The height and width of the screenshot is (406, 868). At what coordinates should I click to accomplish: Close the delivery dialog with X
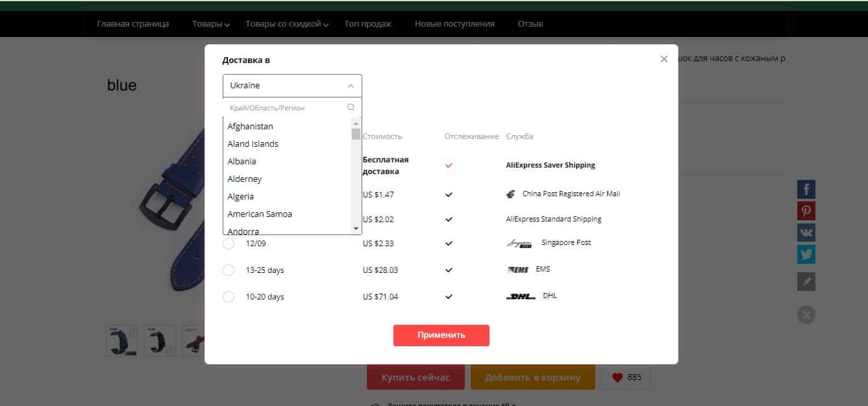tap(663, 59)
